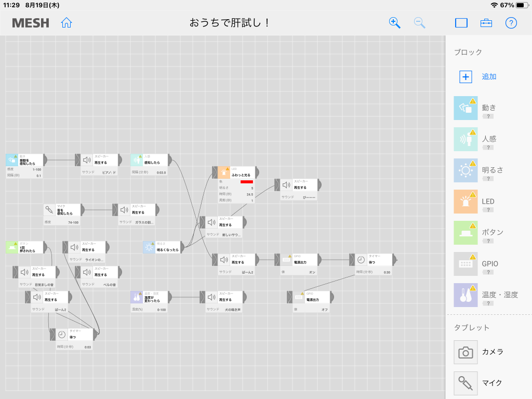Tap the 11:29 clock in status bar
Image resolution: width=532 pixels, height=399 pixels.
pos(11,5)
